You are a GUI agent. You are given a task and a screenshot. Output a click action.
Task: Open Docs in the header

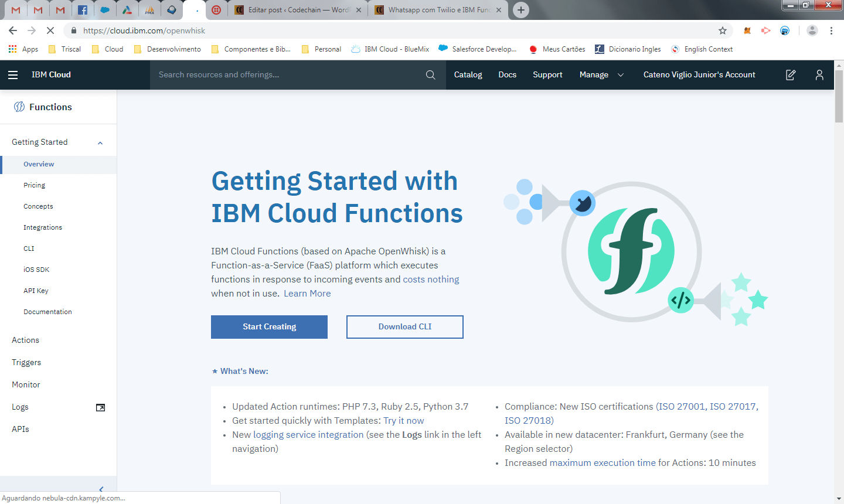tap(508, 75)
